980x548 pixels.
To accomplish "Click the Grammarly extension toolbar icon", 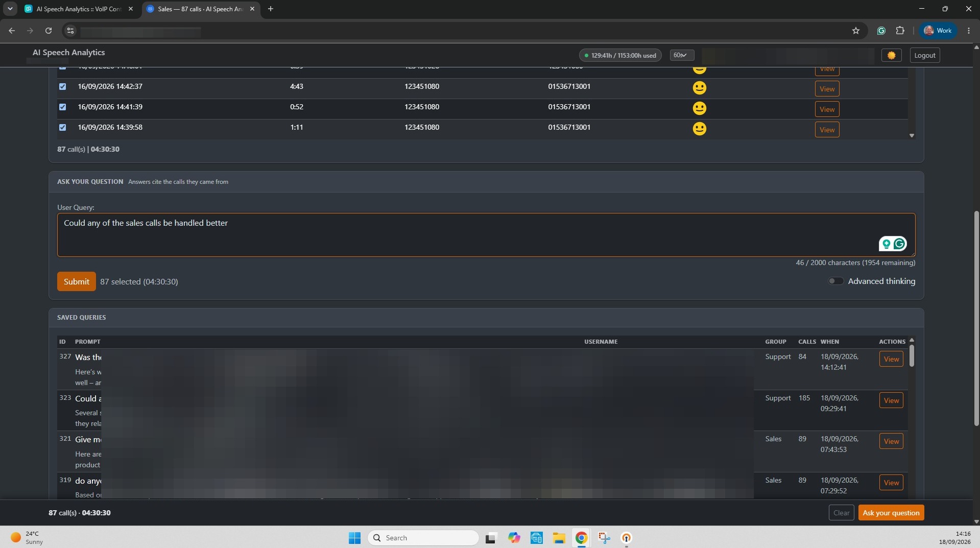I will pos(881,31).
